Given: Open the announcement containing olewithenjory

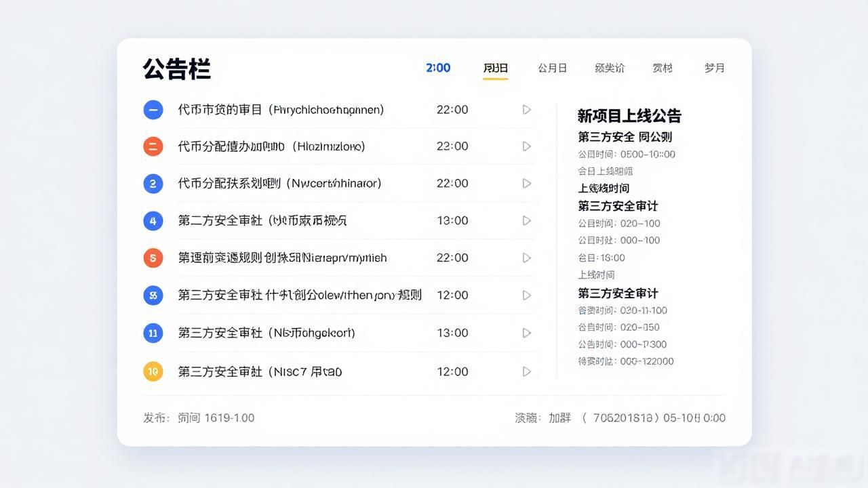Looking at the screenshot, I should [x=300, y=296].
